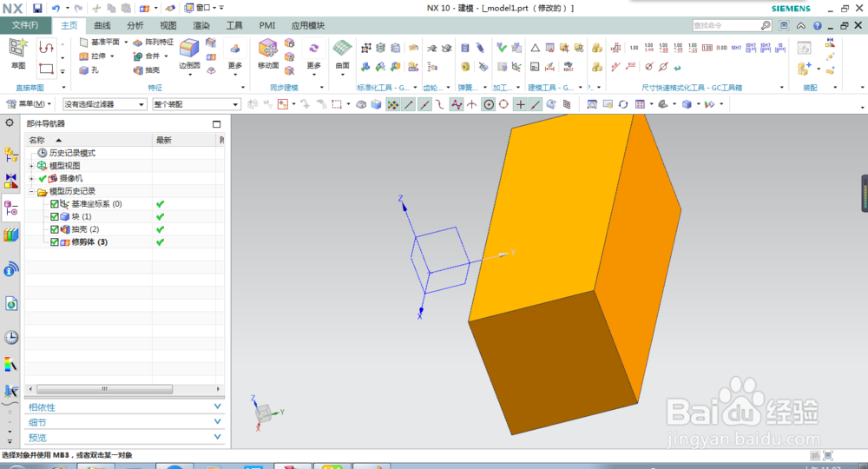The width and height of the screenshot is (868, 469).
Task: Open the Constraint Navigator sidebar icon
Action: pos(11,181)
